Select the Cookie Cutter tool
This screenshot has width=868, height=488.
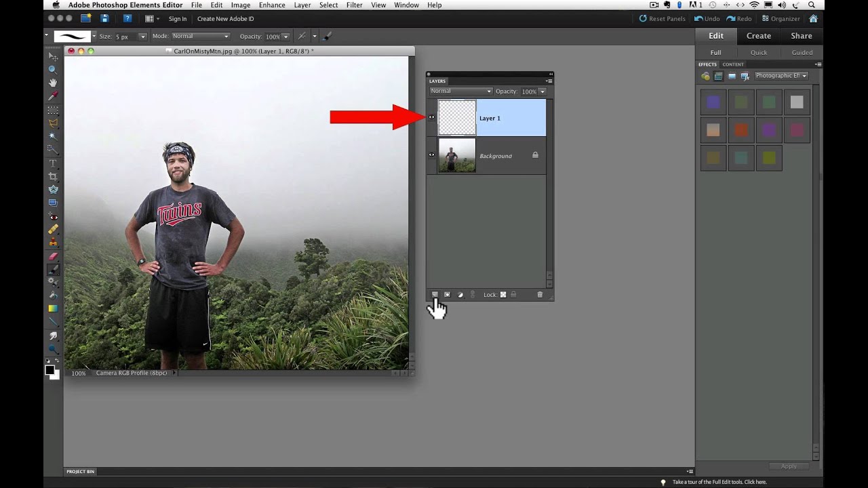(53, 189)
